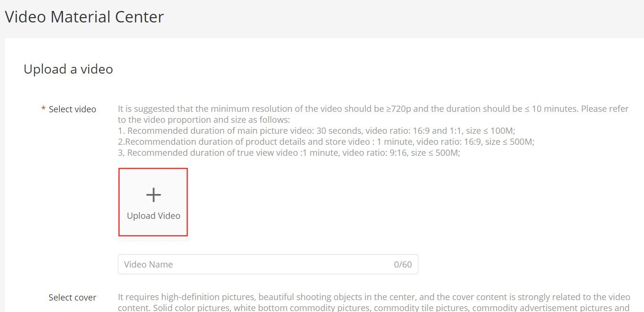This screenshot has height=312, width=644.
Task: Click the Select cover field label
Action: 73,298
